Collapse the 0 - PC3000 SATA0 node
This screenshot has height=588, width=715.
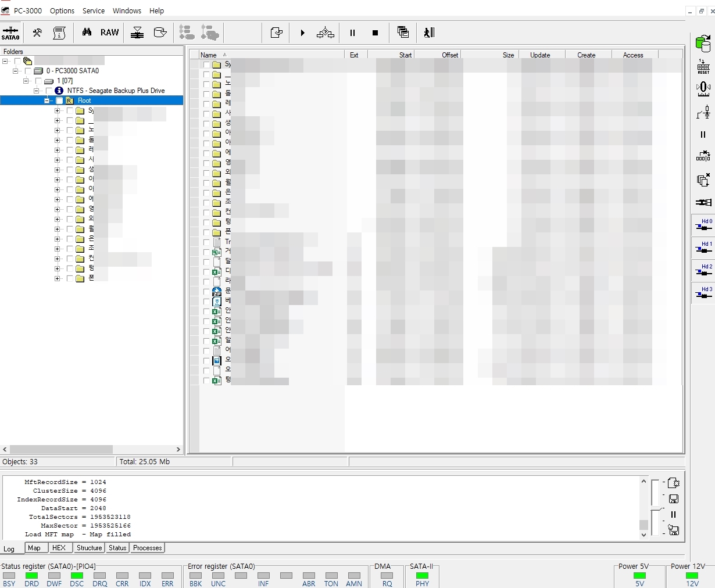pyautogui.click(x=16, y=71)
